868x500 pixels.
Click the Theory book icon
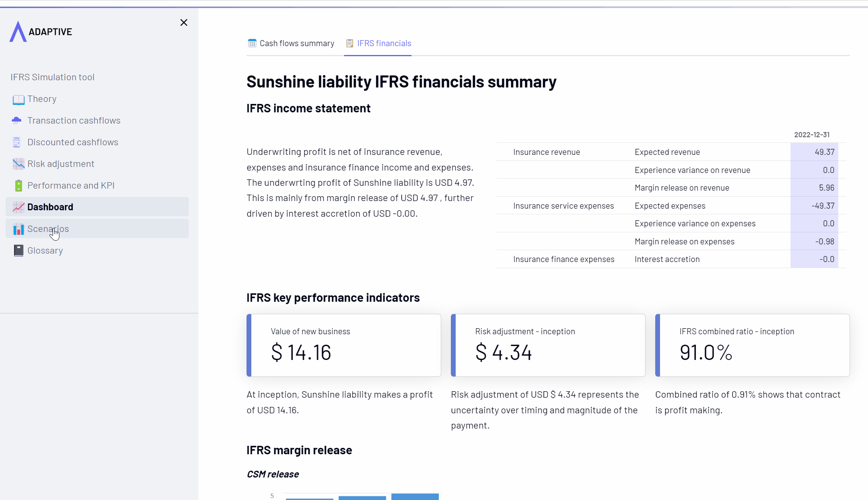(x=18, y=100)
